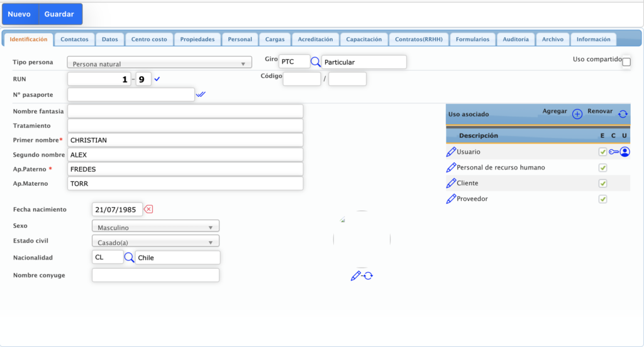This screenshot has height=347, width=644.
Task: Go to the Acreditación tab
Action: 316,40
